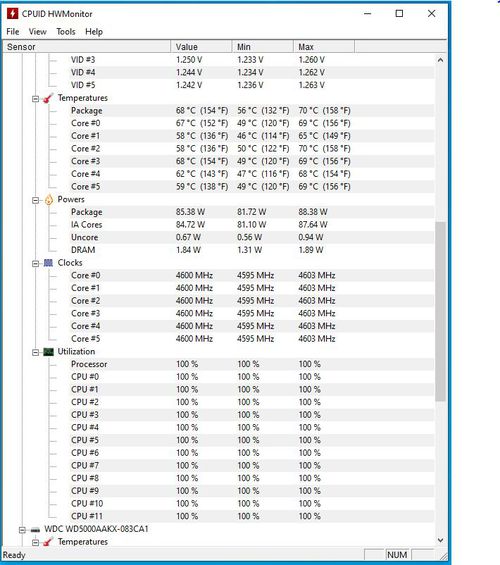
Task: Select temperature Core #4 row at 62 °C
Action: coord(252,174)
